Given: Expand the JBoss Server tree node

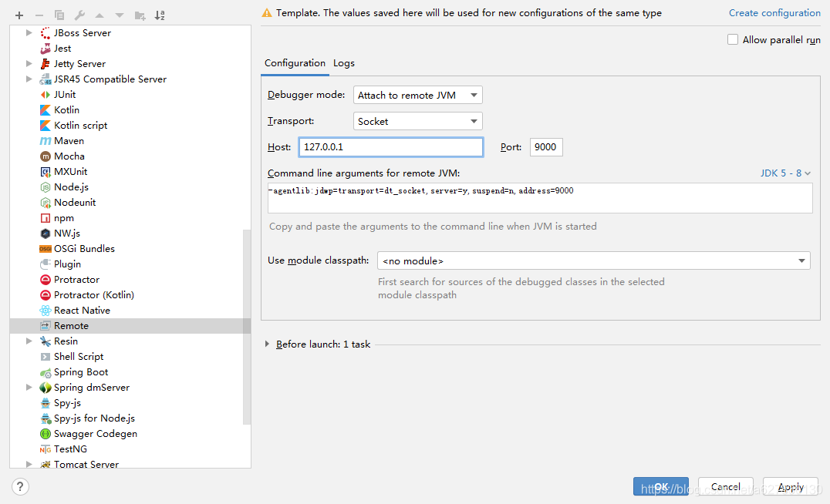Looking at the screenshot, I should (x=29, y=33).
